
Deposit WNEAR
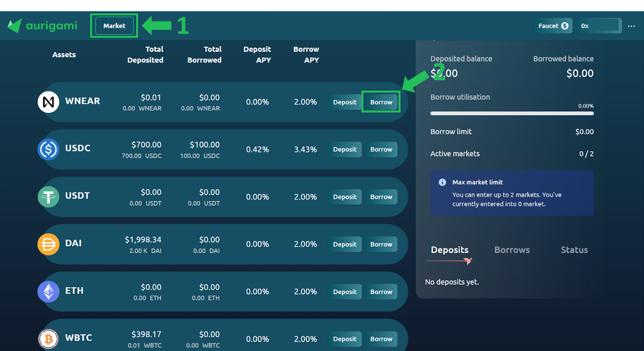pyautogui.click(x=345, y=102)
